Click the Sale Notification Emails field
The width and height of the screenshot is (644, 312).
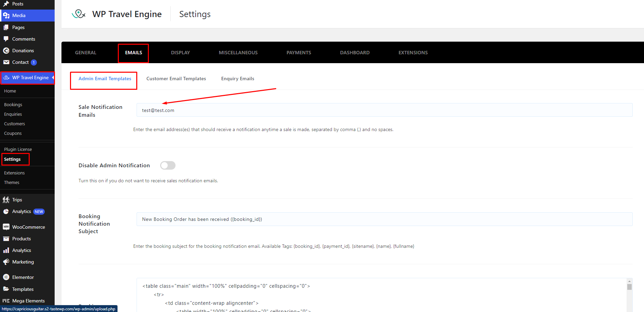point(384,110)
